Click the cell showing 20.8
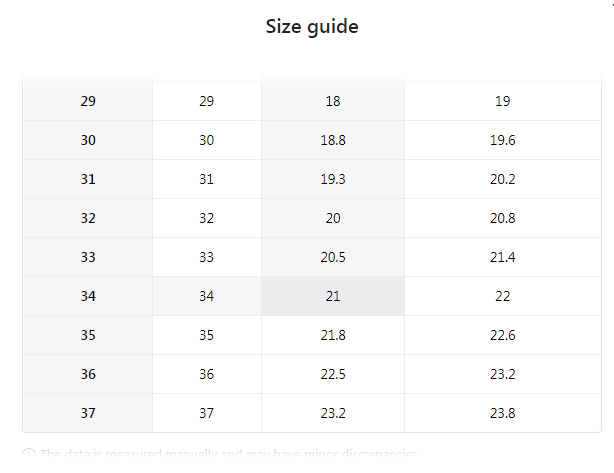Image resolution: width=614 pixels, height=473 pixels. point(503,218)
